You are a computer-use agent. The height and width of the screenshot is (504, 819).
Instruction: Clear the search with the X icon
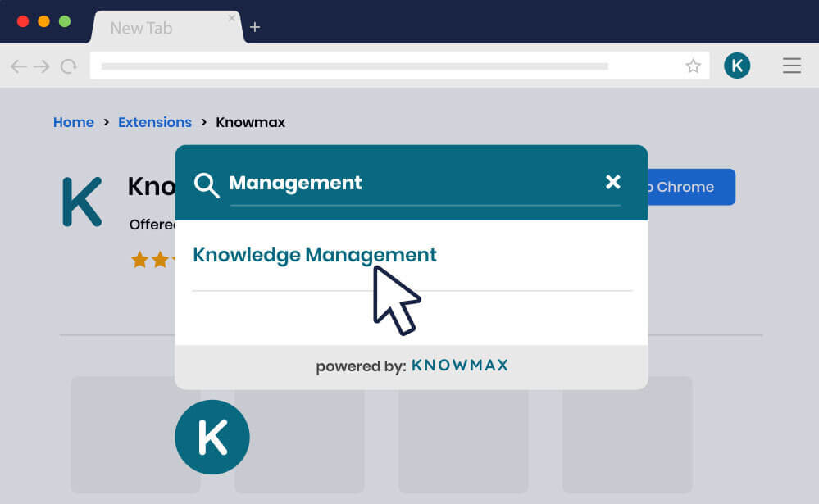(613, 182)
